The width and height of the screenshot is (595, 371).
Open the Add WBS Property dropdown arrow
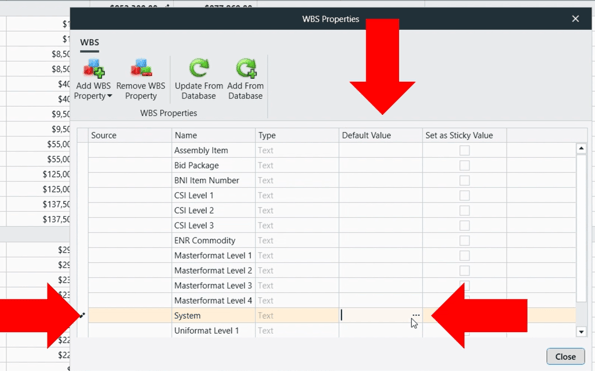pos(110,96)
